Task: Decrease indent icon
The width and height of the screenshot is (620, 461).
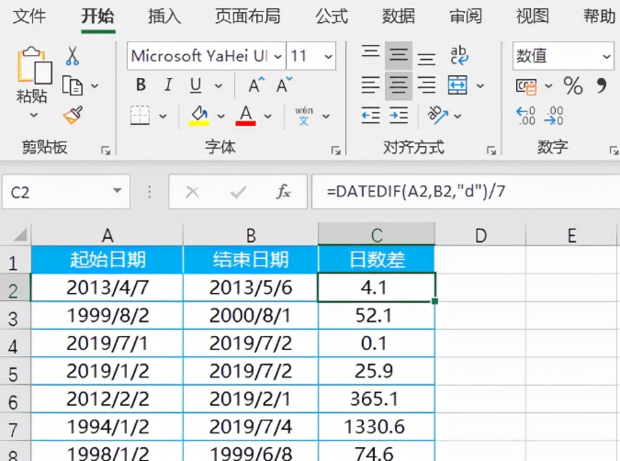Action: coord(371,115)
